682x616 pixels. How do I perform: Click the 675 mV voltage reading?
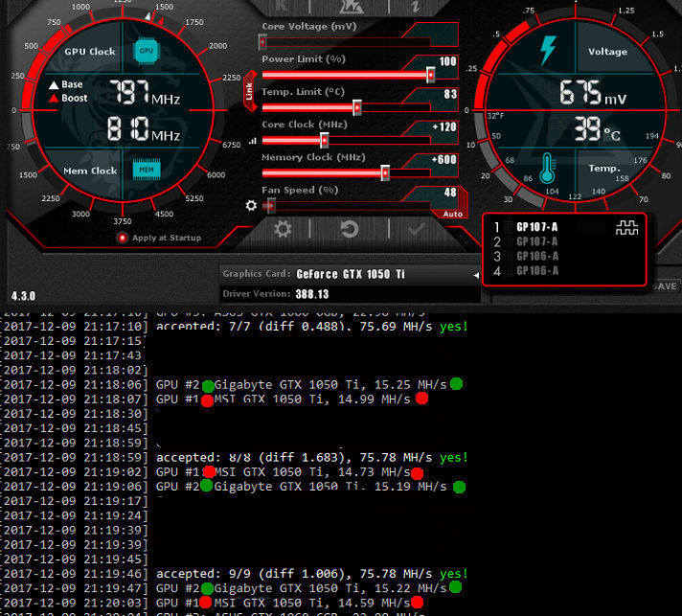[x=593, y=92]
